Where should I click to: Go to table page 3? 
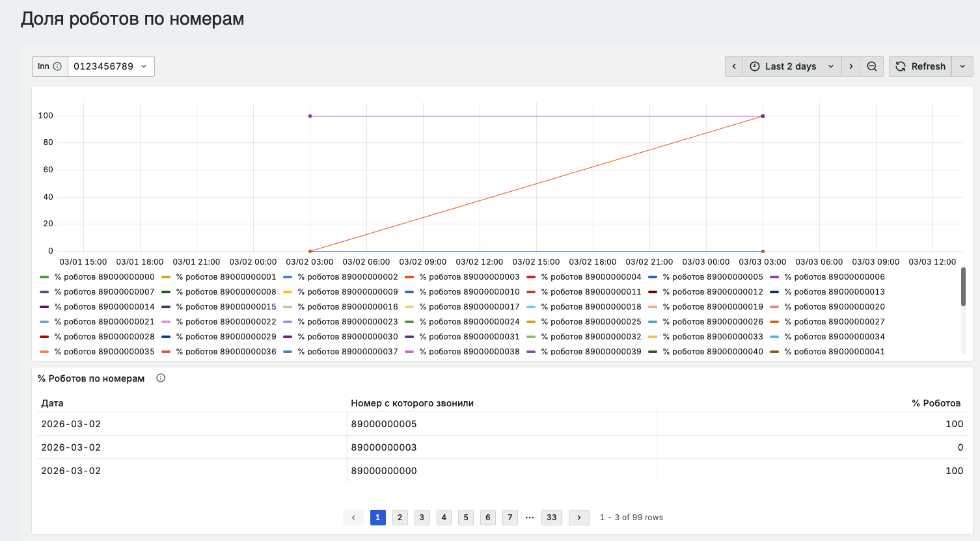click(422, 518)
